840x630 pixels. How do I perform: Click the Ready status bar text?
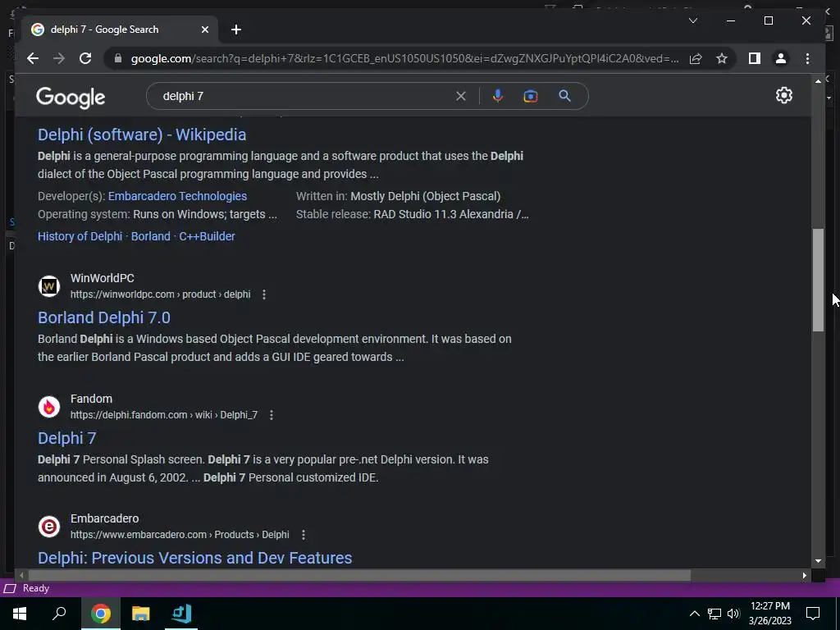click(36, 588)
